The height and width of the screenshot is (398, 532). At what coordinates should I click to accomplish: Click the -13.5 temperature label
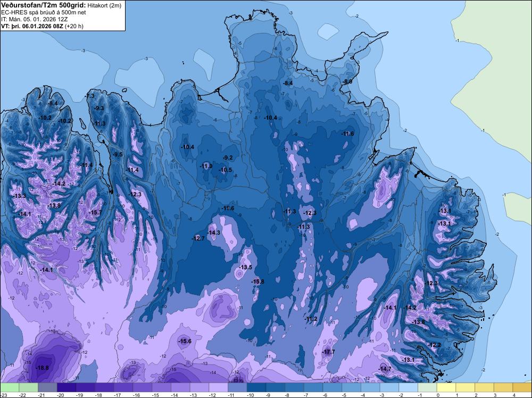point(245,267)
